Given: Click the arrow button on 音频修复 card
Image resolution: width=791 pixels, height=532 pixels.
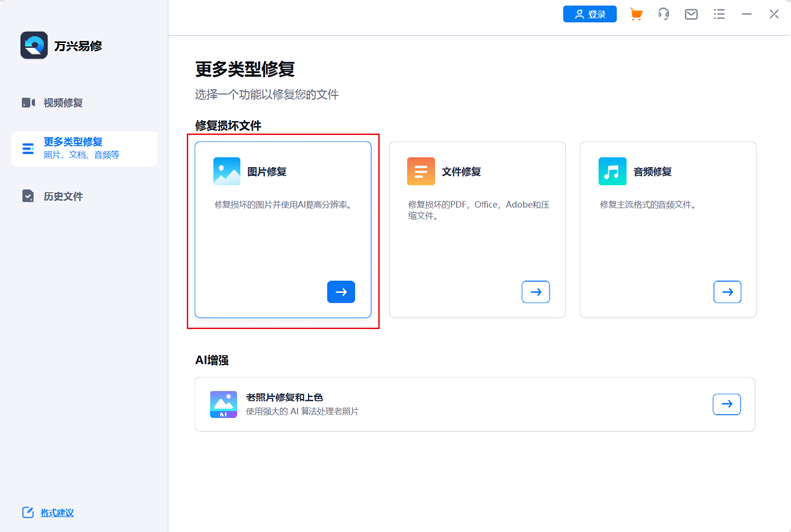Looking at the screenshot, I should tap(727, 292).
